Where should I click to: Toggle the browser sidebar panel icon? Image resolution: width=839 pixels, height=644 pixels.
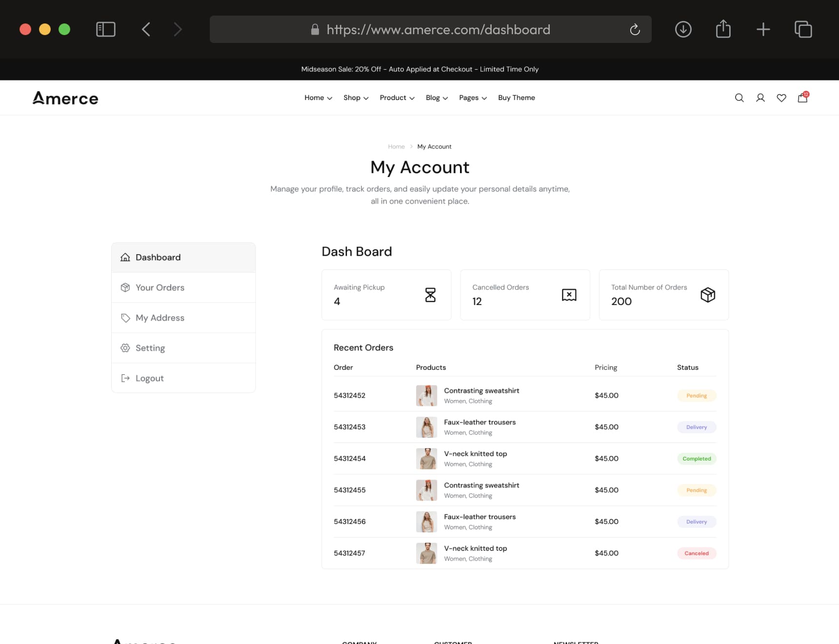point(106,29)
